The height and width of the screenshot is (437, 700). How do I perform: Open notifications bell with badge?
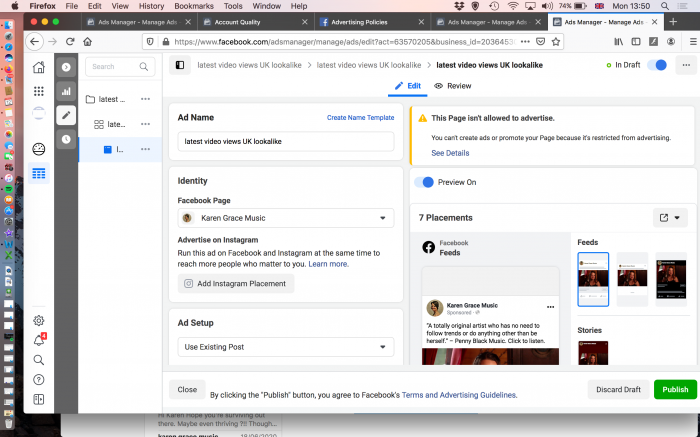[39, 340]
